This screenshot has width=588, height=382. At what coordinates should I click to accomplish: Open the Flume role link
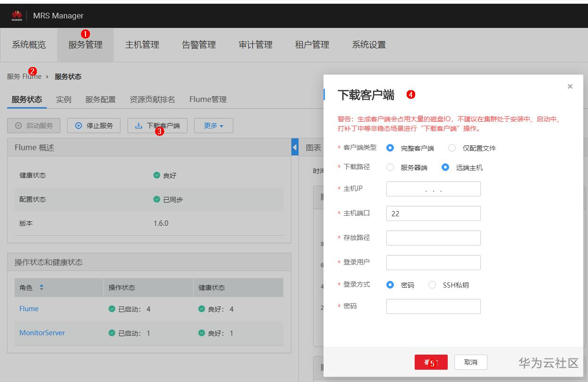tap(29, 308)
